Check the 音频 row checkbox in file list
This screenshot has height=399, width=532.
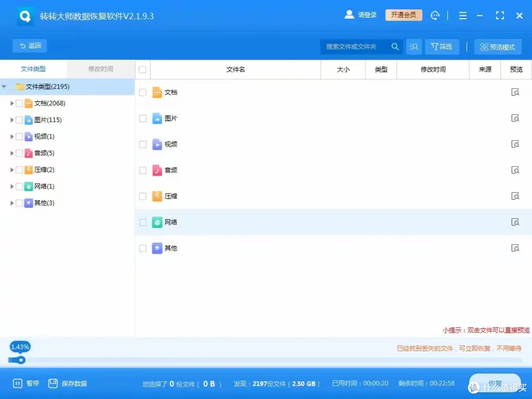[143, 170]
